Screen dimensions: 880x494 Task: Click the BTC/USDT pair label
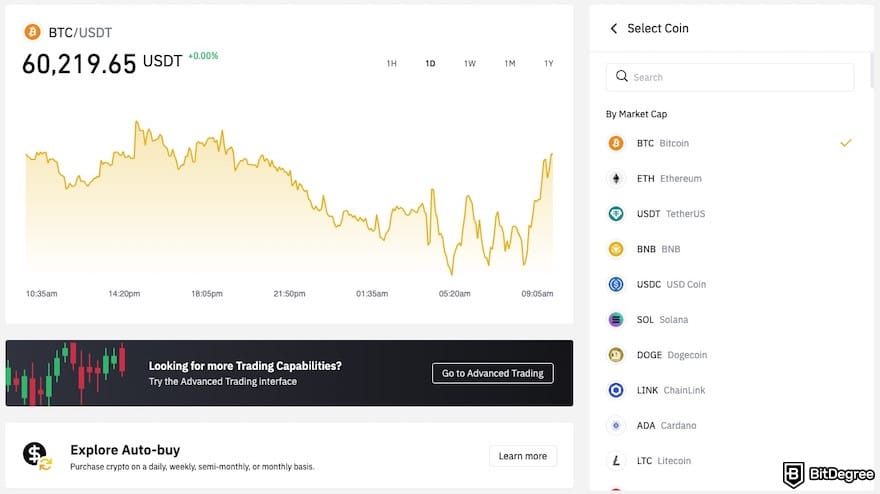click(80, 33)
